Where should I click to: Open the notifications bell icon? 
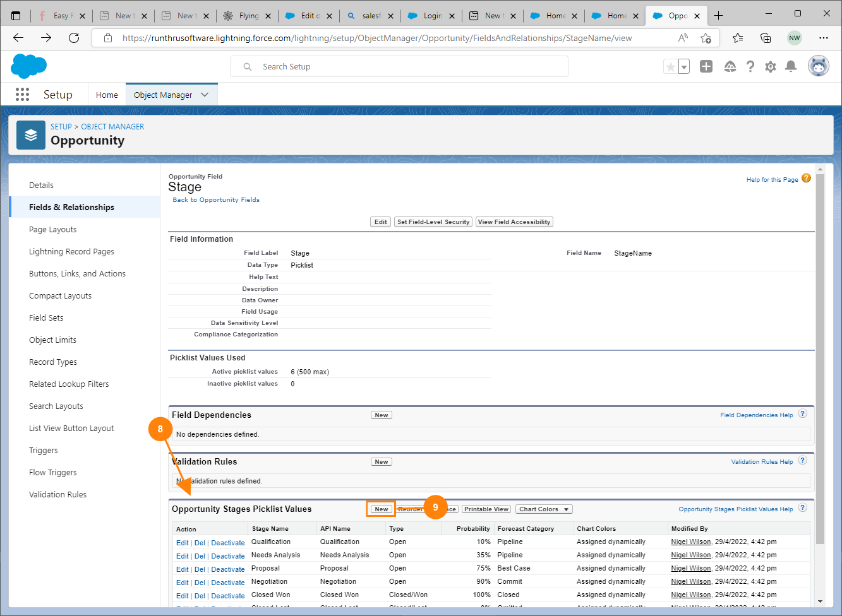coord(790,66)
